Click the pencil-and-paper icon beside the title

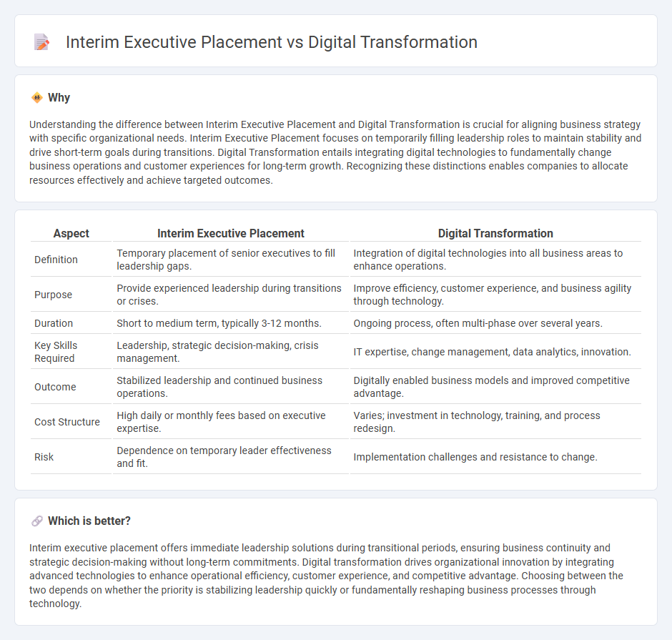[41, 42]
